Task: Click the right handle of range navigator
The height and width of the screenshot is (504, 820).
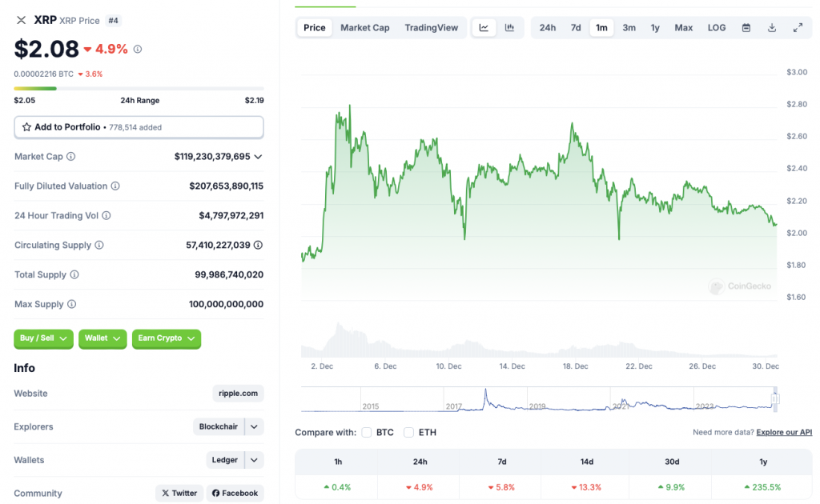Action: tap(775, 398)
